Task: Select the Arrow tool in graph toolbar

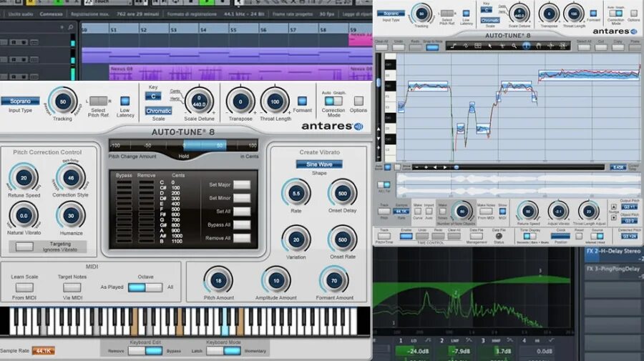Action: click(x=490, y=46)
